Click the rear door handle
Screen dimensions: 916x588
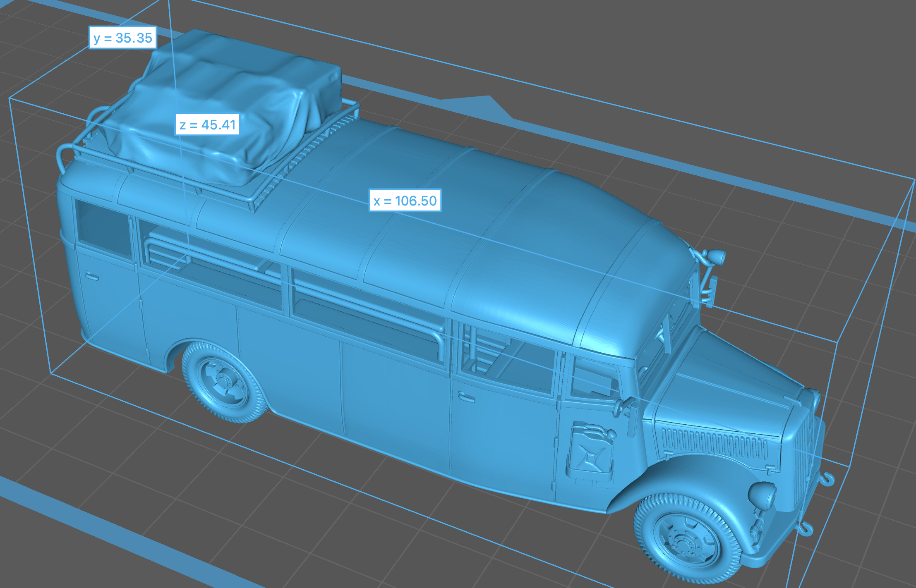point(92,276)
